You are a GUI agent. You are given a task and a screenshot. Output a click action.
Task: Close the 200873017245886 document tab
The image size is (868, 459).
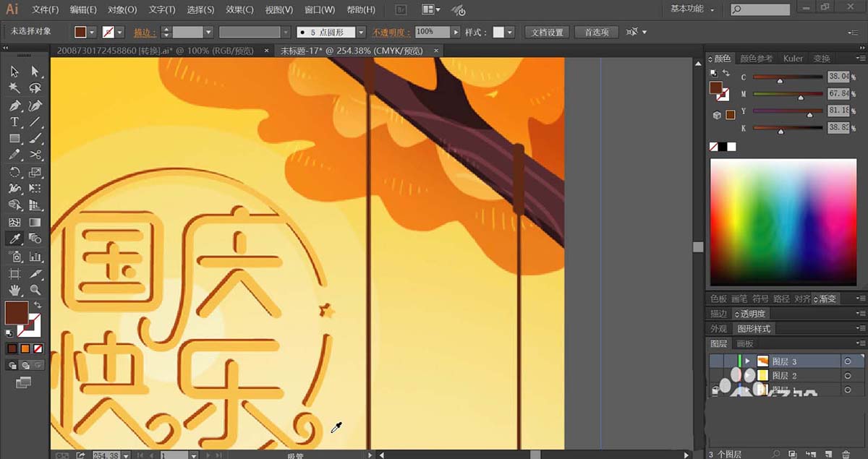(x=266, y=51)
